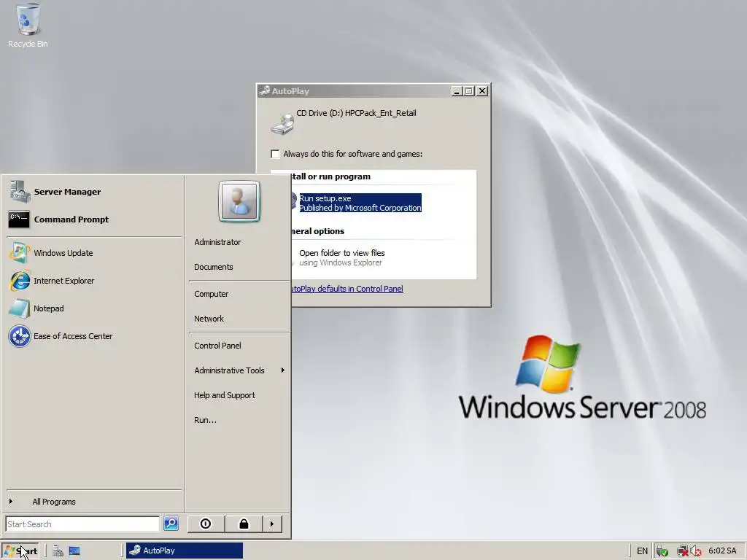The image size is (747, 560).
Task: Click the All Programs label
Action: (x=54, y=502)
